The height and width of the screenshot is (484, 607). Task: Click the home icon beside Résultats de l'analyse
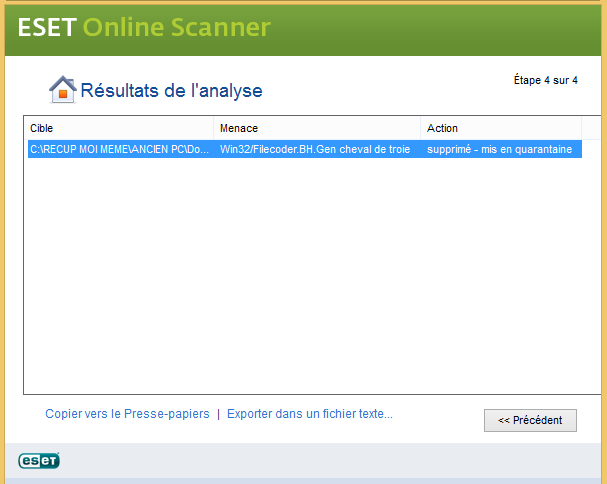[x=63, y=89]
